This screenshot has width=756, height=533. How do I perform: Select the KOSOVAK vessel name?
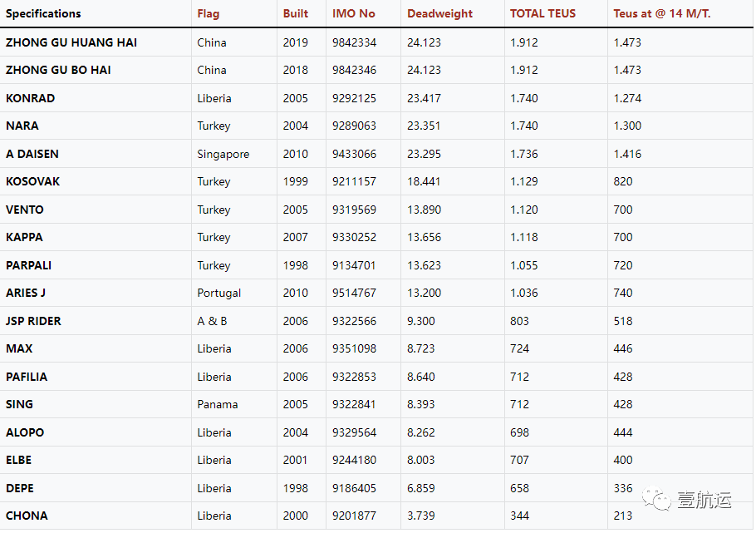[32, 181]
